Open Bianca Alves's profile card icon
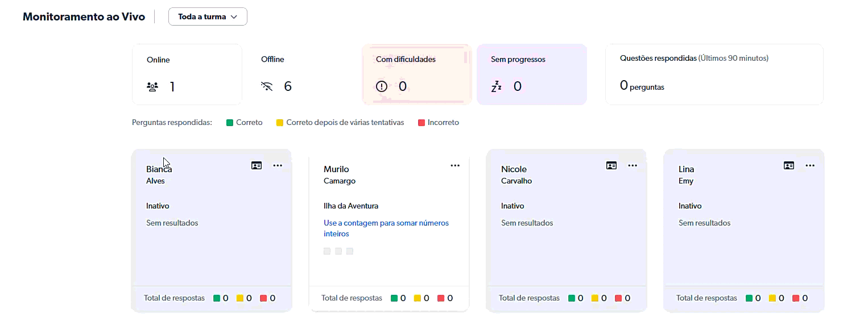Viewport: 868px width, 325px height. 257,165
